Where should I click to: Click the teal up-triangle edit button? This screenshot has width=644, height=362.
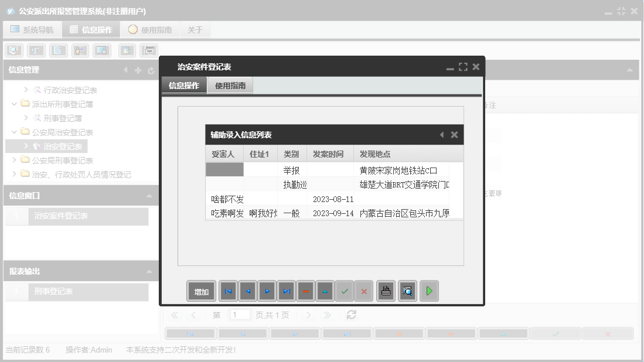click(x=325, y=291)
